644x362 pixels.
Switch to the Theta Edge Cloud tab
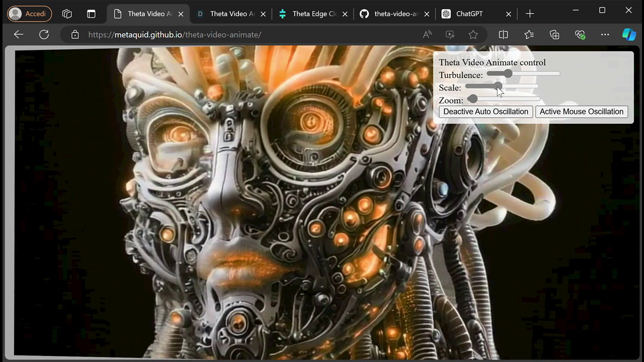click(x=312, y=14)
